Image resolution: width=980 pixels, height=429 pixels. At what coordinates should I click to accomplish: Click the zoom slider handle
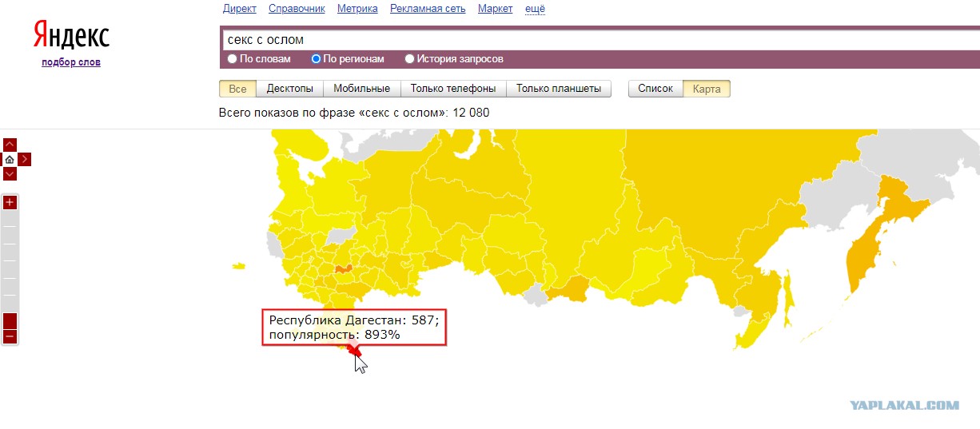[x=10, y=321]
